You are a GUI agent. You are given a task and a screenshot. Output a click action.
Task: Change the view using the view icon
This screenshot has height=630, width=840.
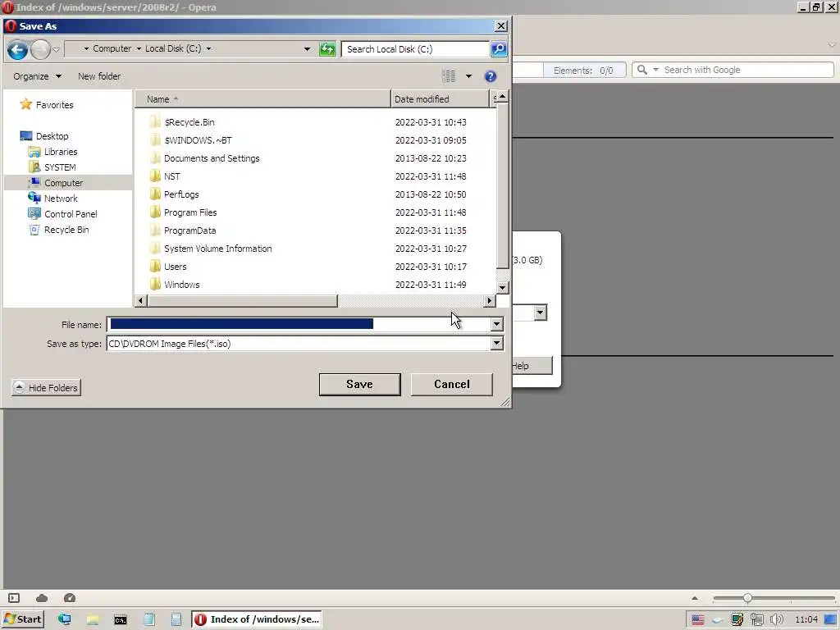[449, 76]
